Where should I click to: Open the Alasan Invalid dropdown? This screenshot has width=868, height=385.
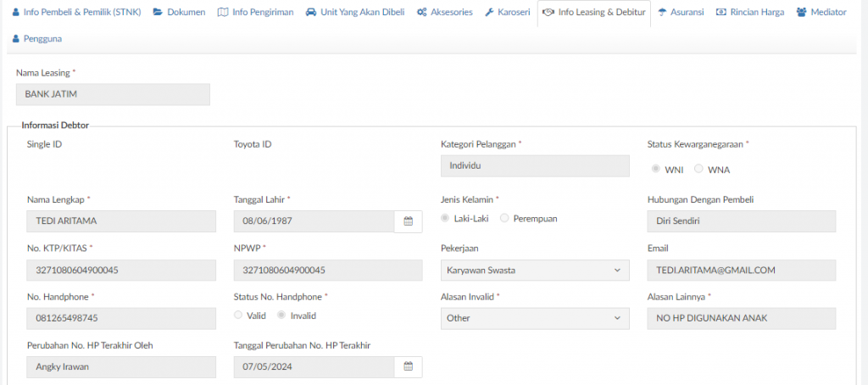click(535, 319)
